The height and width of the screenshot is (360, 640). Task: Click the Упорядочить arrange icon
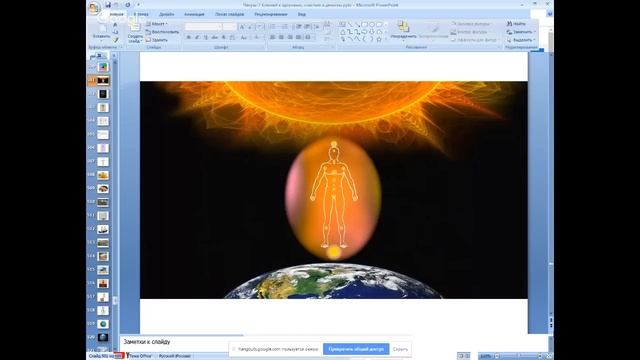click(x=403, y=27)
